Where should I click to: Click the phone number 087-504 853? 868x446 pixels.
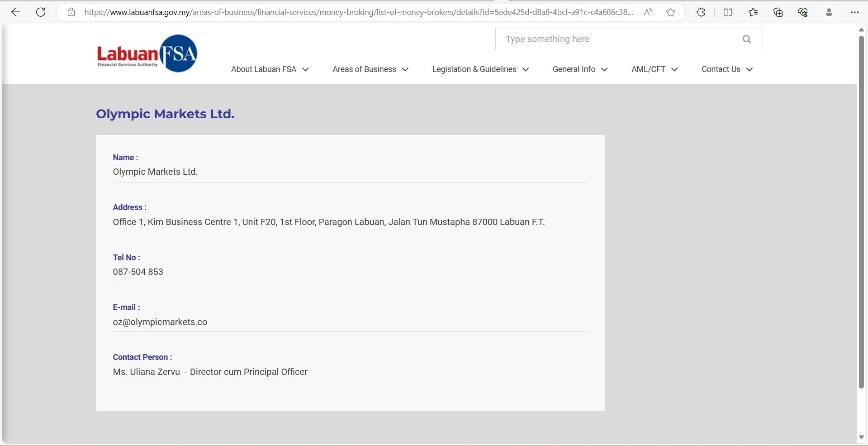(138, 272)
